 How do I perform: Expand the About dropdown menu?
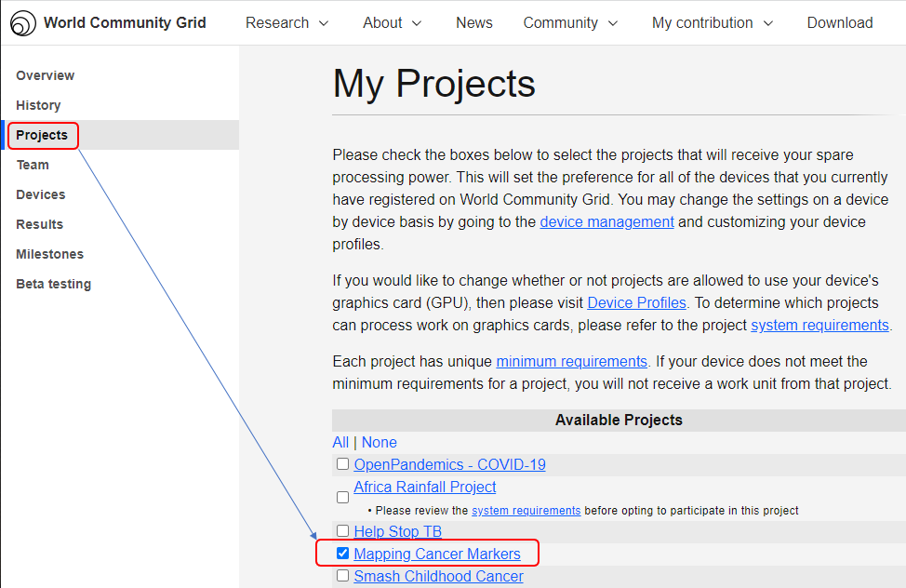[392, 23]
